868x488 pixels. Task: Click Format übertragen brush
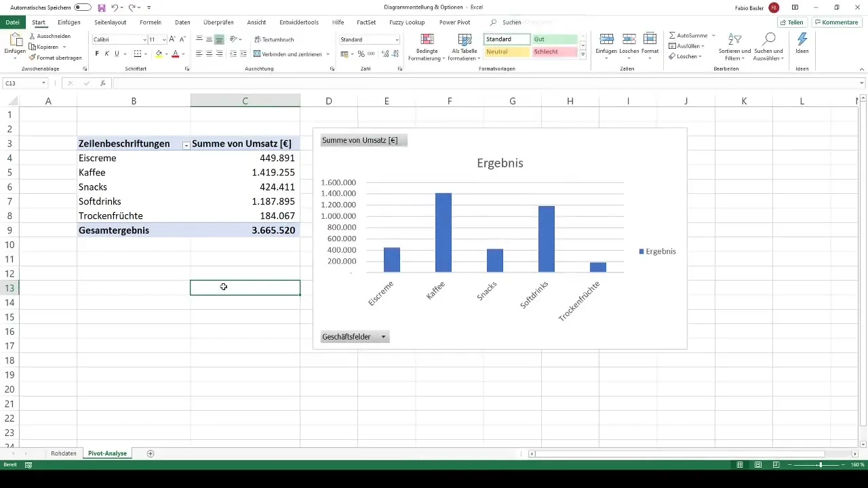55,58
